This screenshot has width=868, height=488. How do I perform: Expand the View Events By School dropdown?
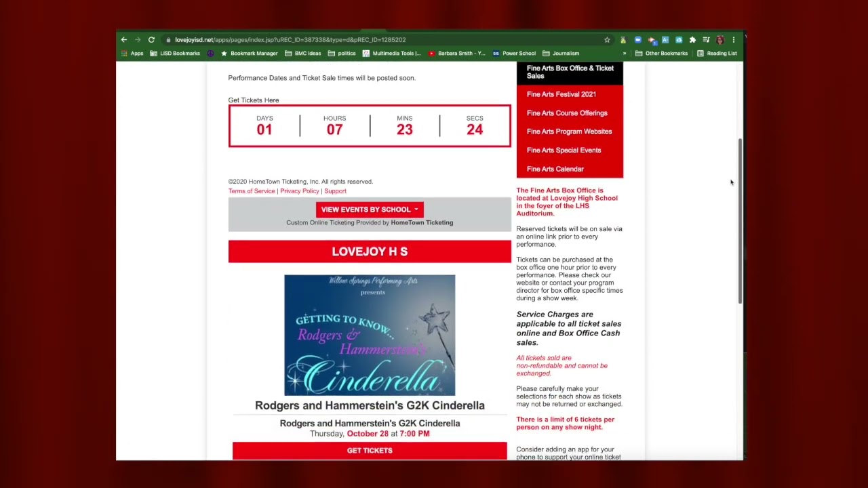click(370, 209)
